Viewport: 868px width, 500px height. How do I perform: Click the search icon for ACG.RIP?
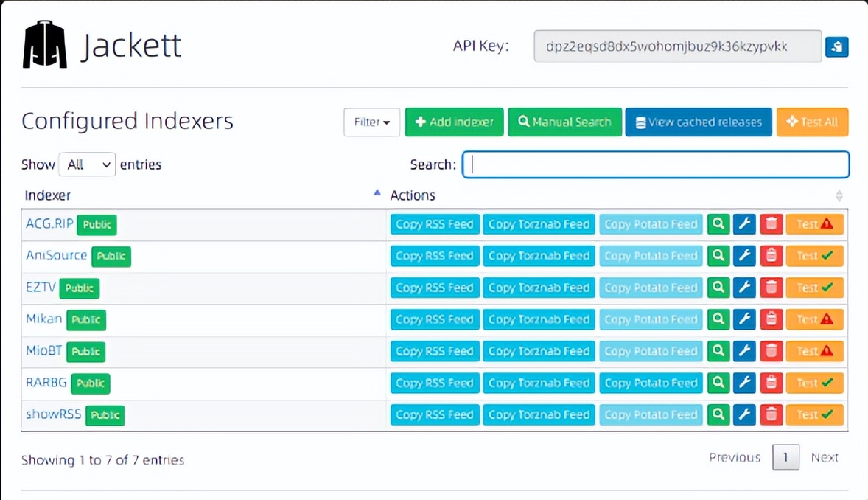pos(718,224)
